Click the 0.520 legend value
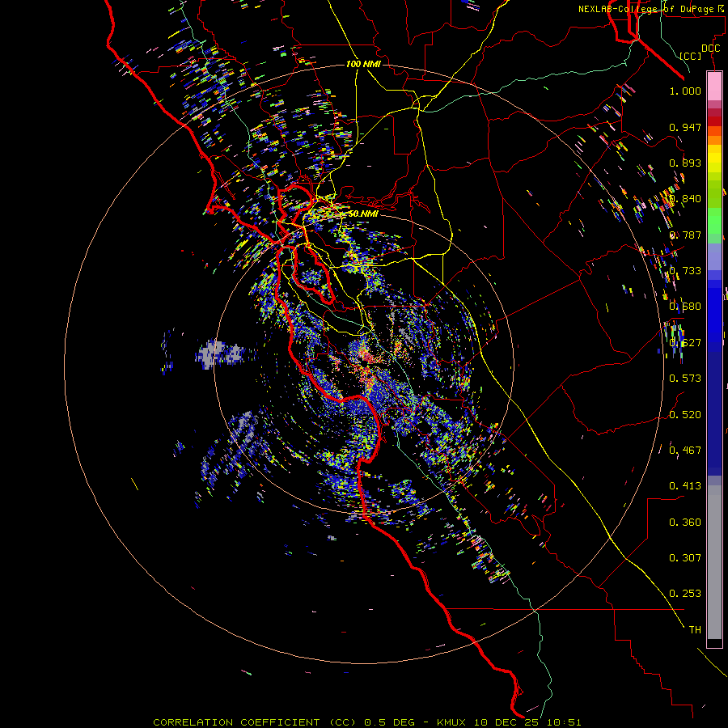 click(685, 415)
